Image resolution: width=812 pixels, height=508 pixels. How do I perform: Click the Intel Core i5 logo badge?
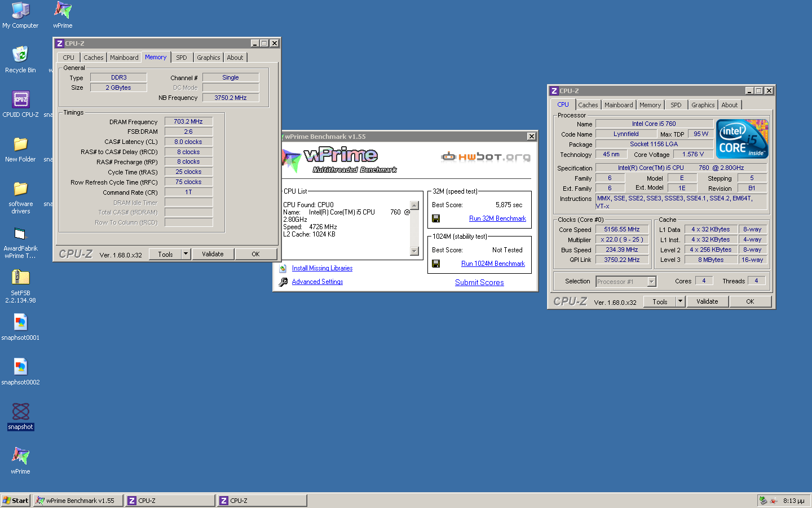pyautogui.click(x=742, y=139)
